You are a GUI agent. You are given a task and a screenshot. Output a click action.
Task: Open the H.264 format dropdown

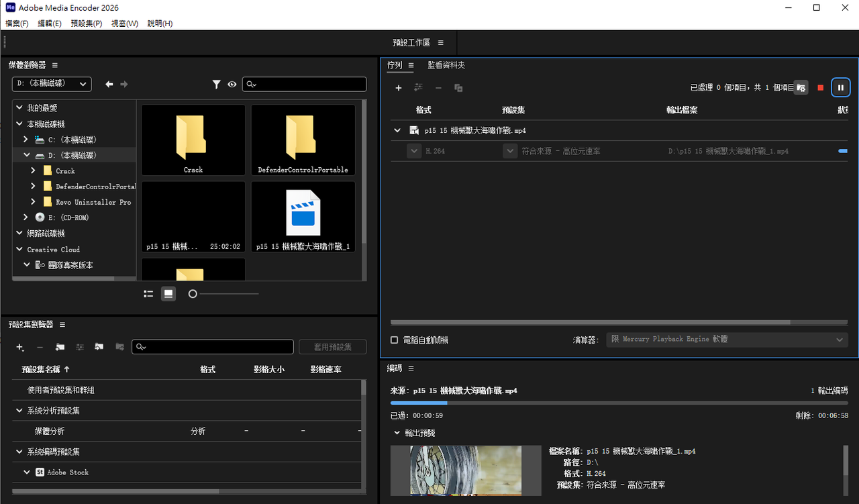coord(414,151)
